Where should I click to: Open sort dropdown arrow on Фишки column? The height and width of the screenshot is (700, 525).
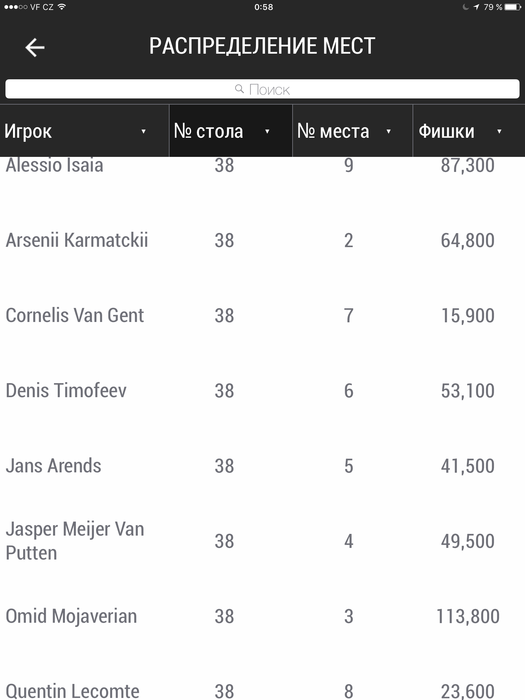click(499, 131)
